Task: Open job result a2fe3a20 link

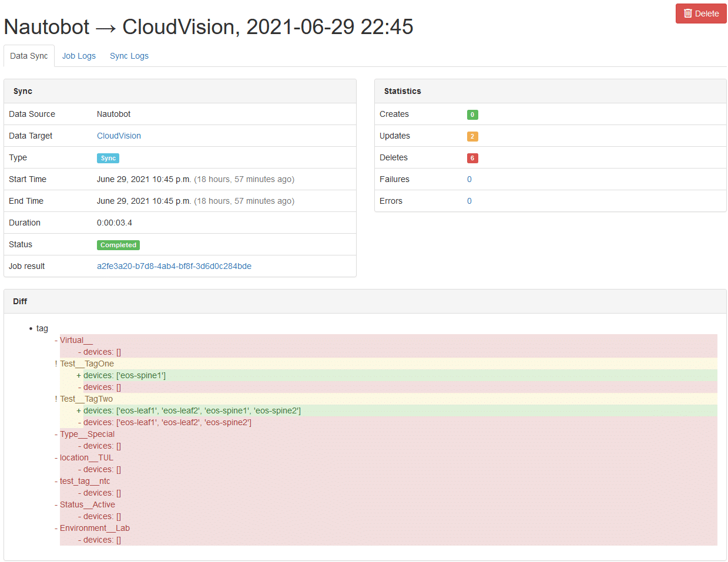Action: [x=174, y=266]
